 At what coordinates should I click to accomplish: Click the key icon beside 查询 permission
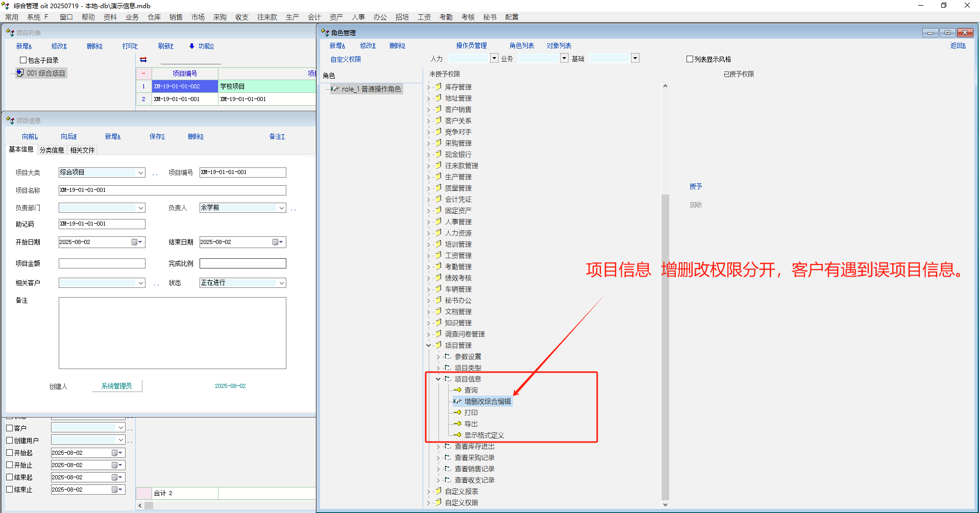[x=457, y=390]
